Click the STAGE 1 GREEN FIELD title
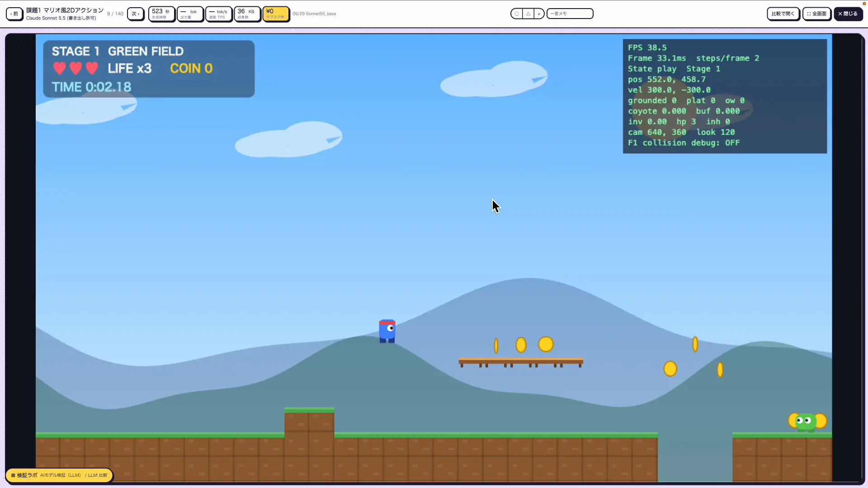868x488 pixels. coord(118,51)
